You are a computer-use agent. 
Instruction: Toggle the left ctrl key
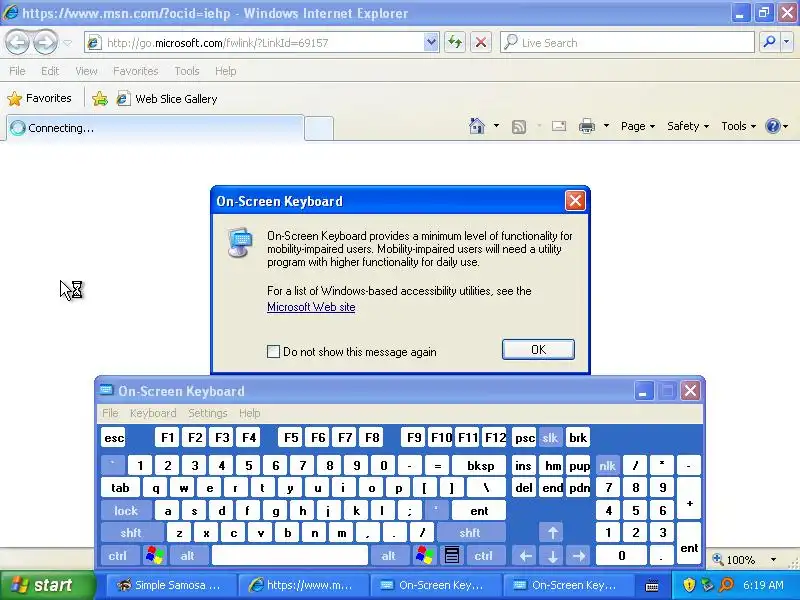tap(118, 556)
